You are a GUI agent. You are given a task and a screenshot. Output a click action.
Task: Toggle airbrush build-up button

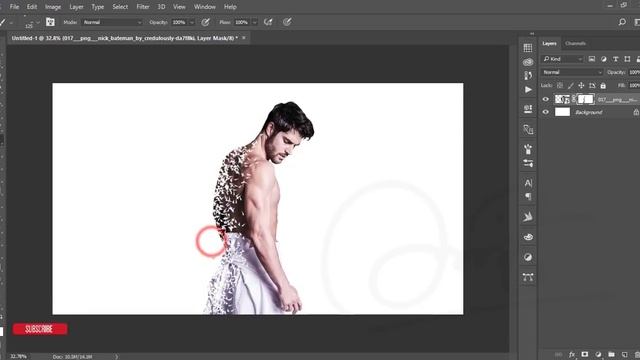tap(268, 22)
